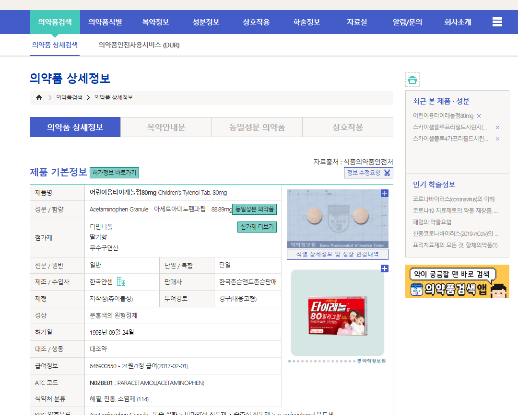This screenshot has width=518, height=420.
Task: Click the building icon next to 한국얀센
Action: [x=121, y=281]
